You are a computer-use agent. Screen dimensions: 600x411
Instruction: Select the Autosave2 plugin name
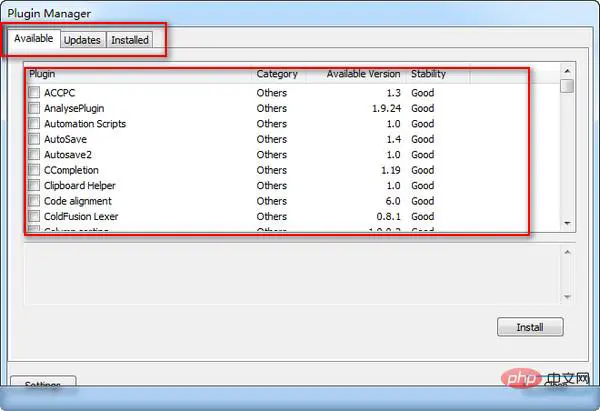68,155
